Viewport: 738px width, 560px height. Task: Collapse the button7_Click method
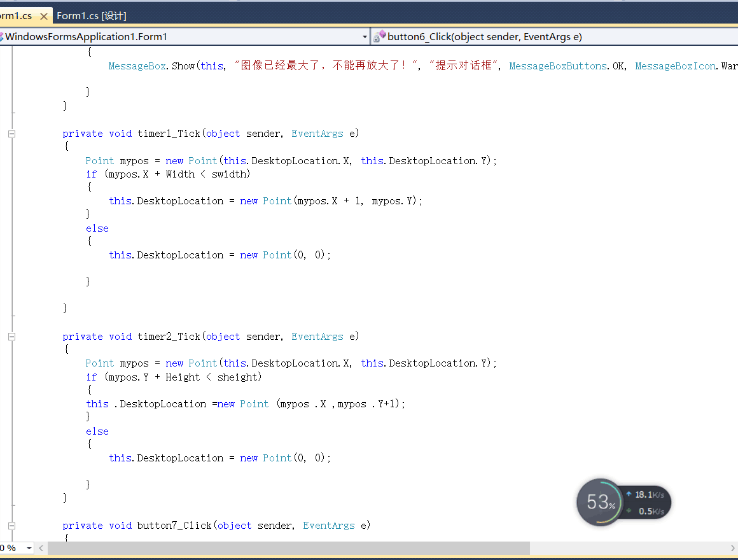11,526
